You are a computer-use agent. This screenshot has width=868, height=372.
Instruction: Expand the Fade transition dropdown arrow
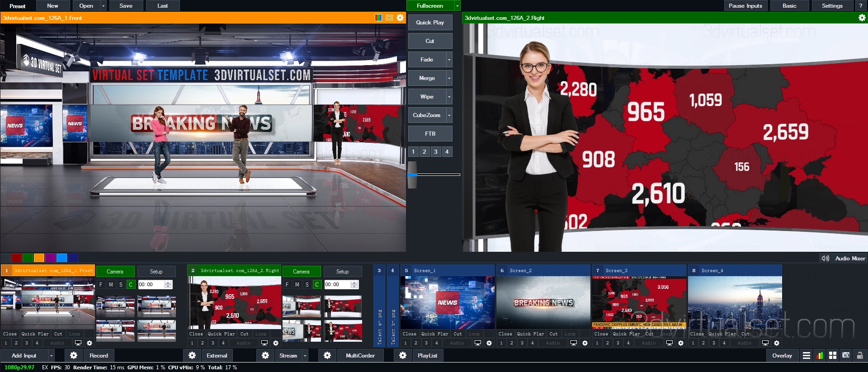(x=449, y=60)
